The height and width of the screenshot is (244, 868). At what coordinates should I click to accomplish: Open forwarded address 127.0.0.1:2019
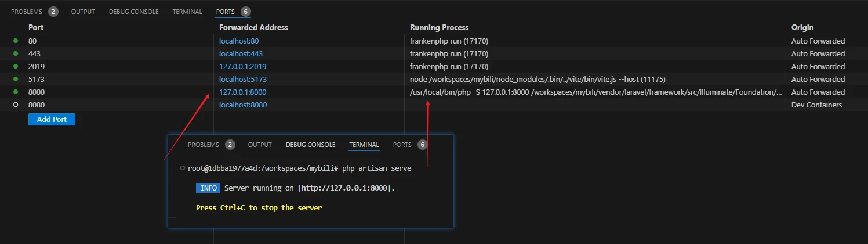(243, 66)
